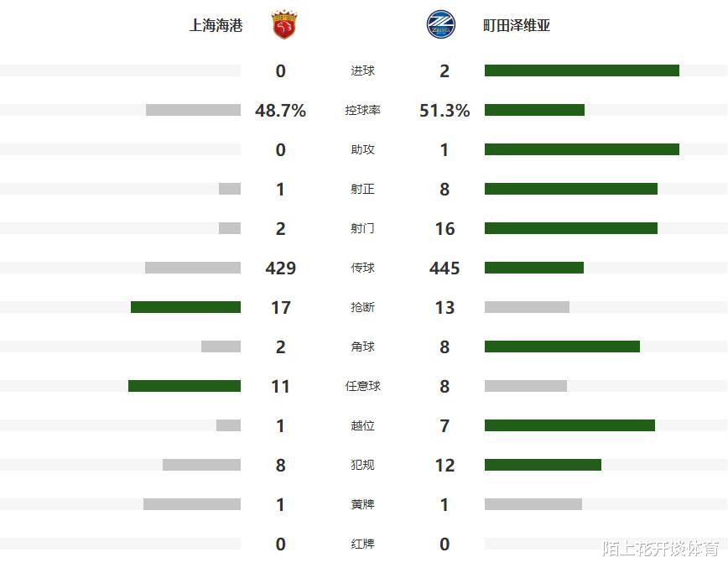Click Machida's green 犯规 bar
Screen dimensions: 728x568
click(543, 465)
